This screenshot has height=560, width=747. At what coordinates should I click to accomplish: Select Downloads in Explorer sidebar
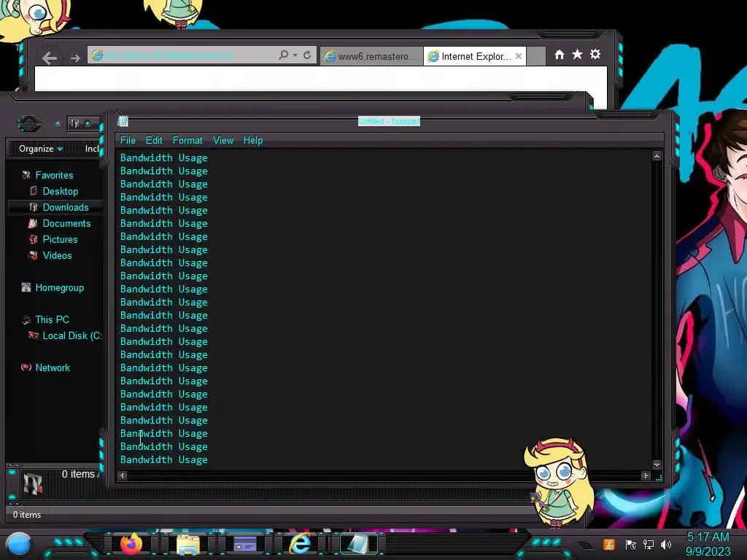coord(66,207)
